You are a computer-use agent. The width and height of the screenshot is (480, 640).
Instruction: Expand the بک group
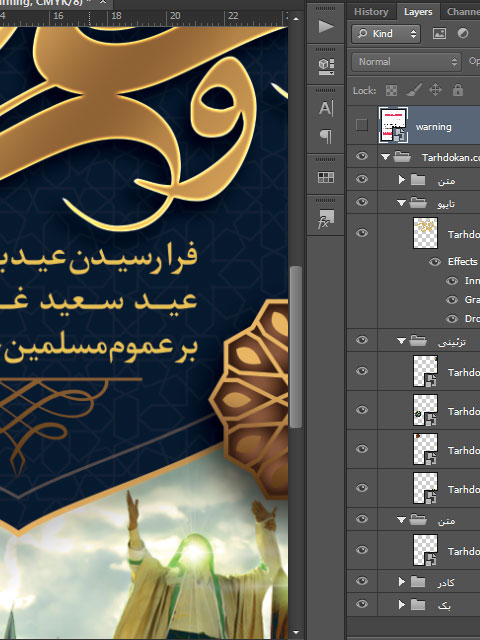click(402, 604)
